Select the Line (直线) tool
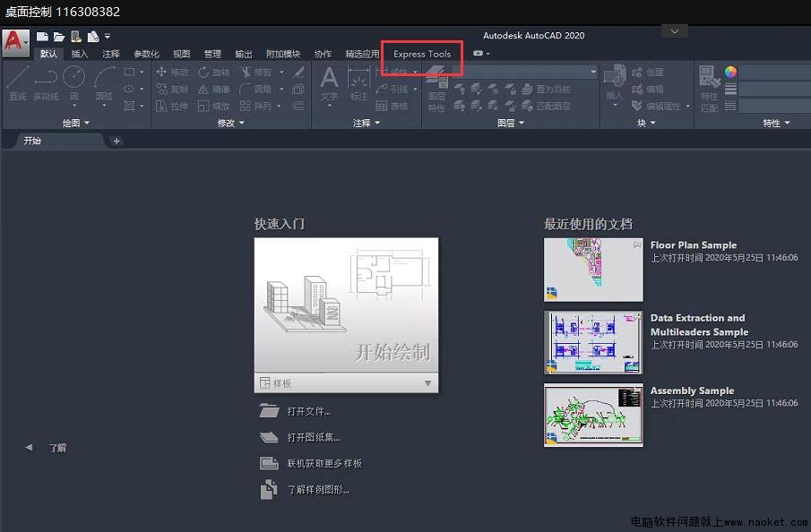Viewport: 811px width, 532px height. [x=18, y=83]
